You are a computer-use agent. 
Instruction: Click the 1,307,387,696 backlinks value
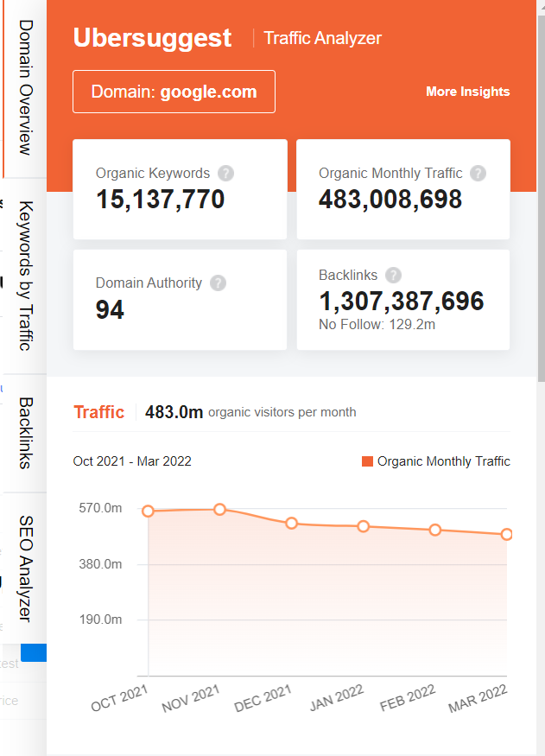pos(402,302)
